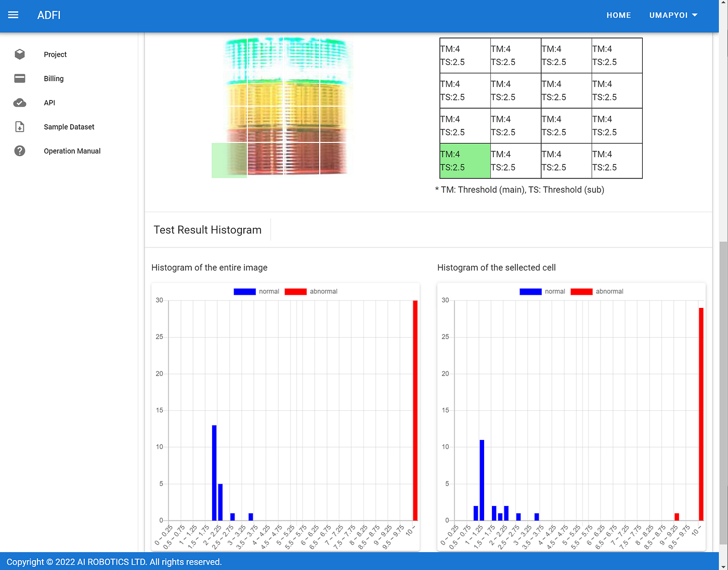Open the Sample Dataset page link
The width and height of the screenshot is (728, 570).
point(69,126)
